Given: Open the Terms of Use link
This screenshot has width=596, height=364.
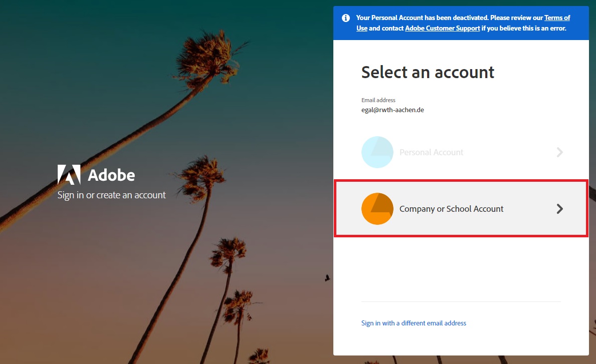Looking at the screenshot, I should point(557,18).
